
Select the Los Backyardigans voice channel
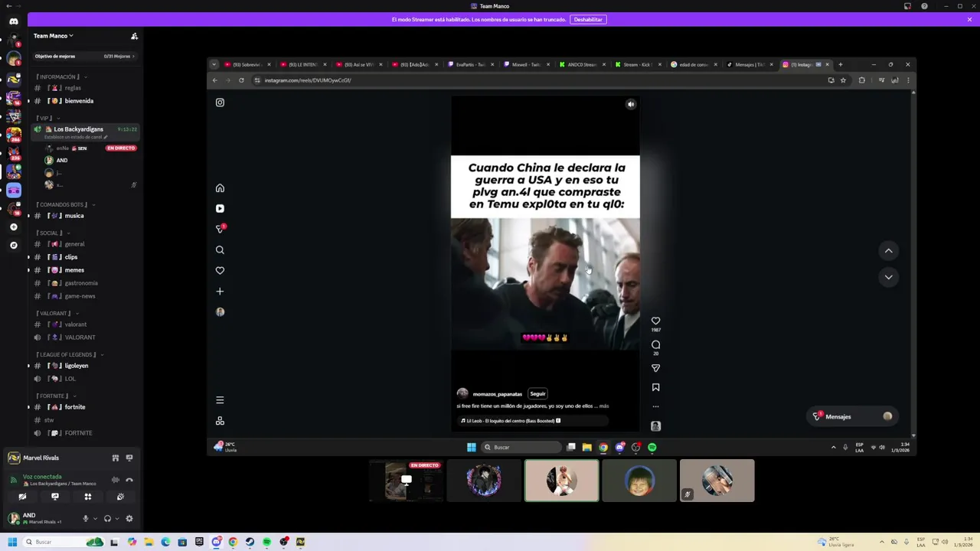84,132
